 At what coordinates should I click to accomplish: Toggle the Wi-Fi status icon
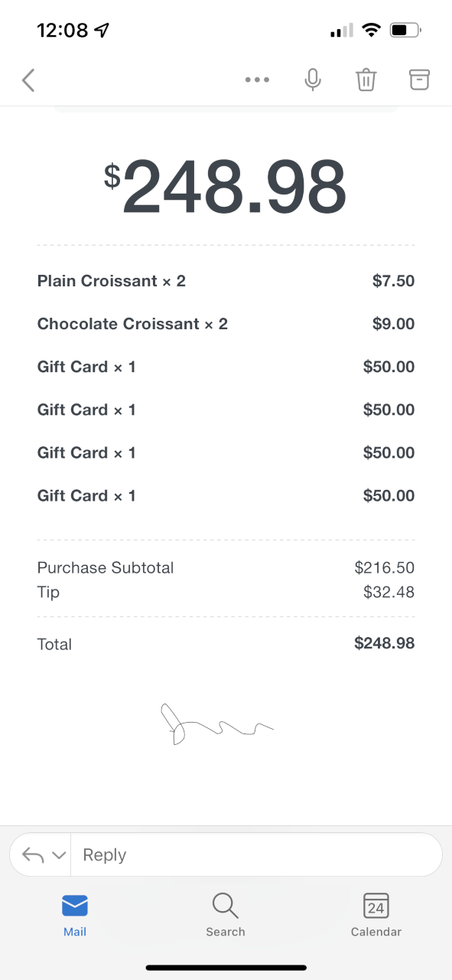pyautogui.click(x=372, y=29)
